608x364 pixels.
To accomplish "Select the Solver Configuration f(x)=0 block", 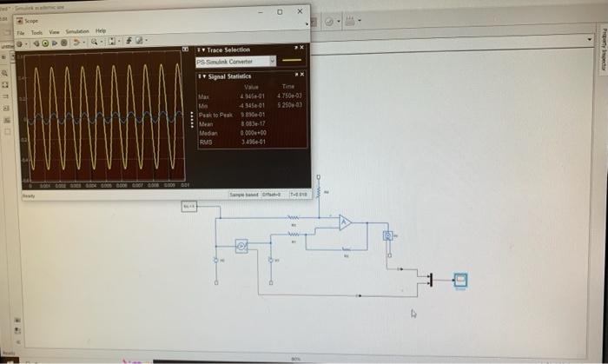I will tap(189, 206).
